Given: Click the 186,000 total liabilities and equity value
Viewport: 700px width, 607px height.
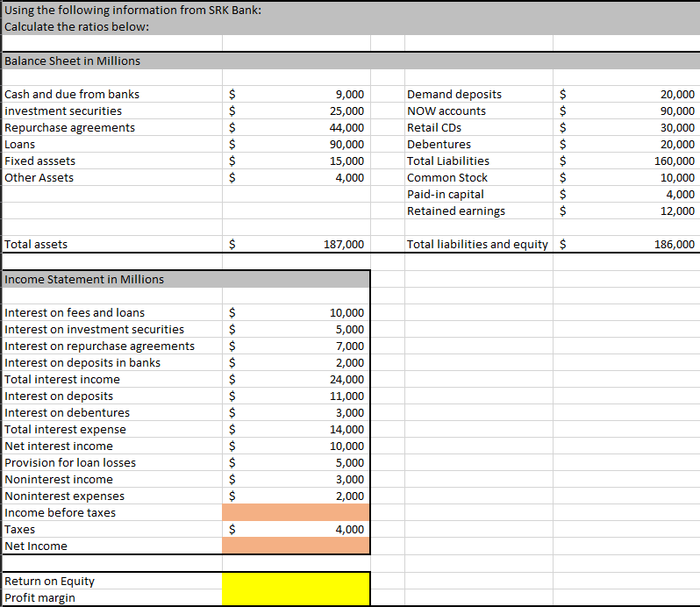Looking at the screenshot, I should pos(626,244).
